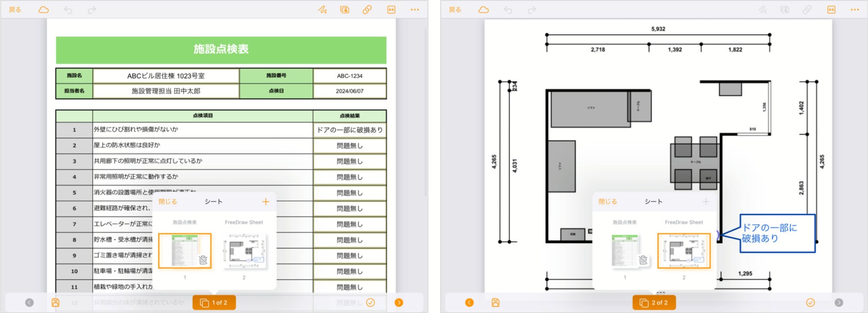Go to previous page in left screen

click(29, 303)
